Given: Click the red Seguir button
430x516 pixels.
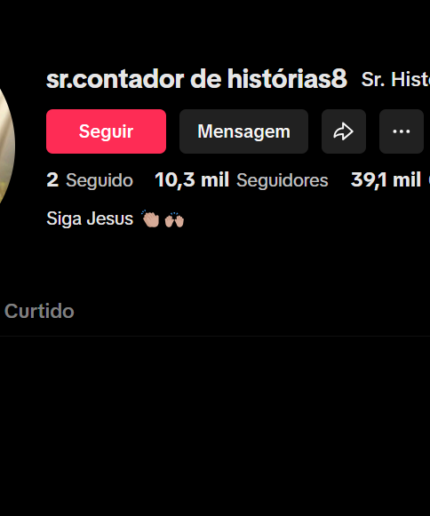Looking at the screenshot, I should click(x=106, y=131).
